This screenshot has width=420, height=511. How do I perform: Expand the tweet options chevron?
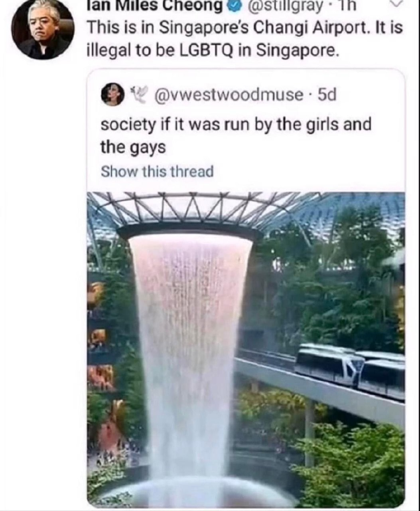[x=394, y=3]
